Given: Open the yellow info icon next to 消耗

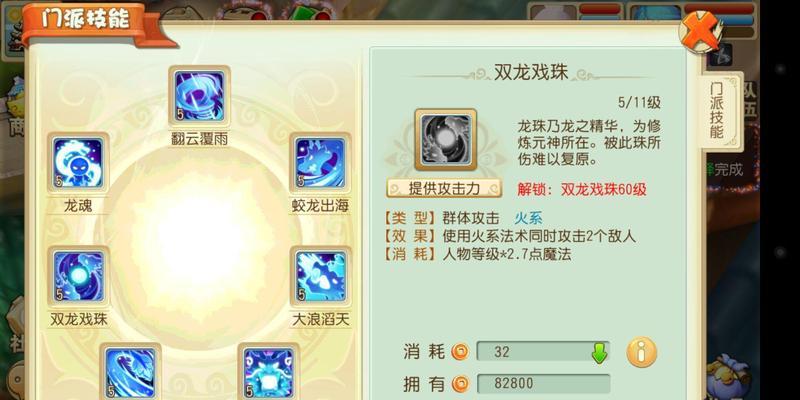Looking at the screenshot, I should 642,352.
